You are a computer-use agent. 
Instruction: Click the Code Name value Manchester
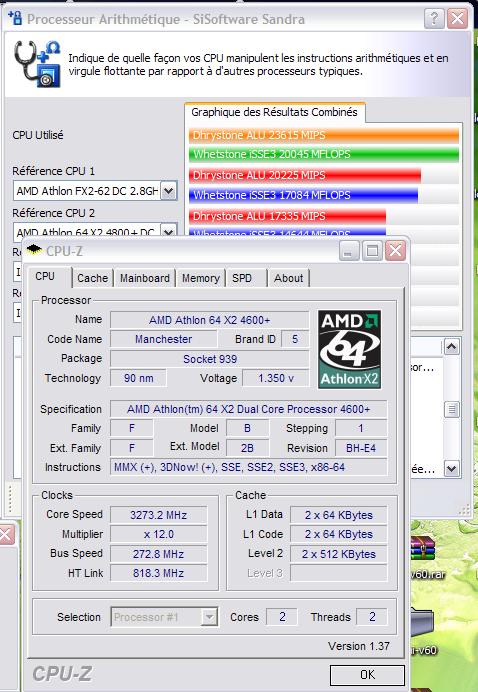tap(163, 339)
